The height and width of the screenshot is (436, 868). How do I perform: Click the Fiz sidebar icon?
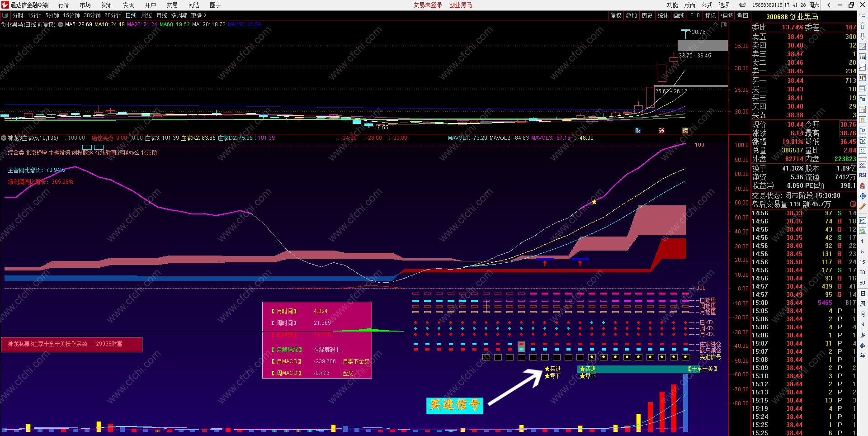click(x=863, y=130)
